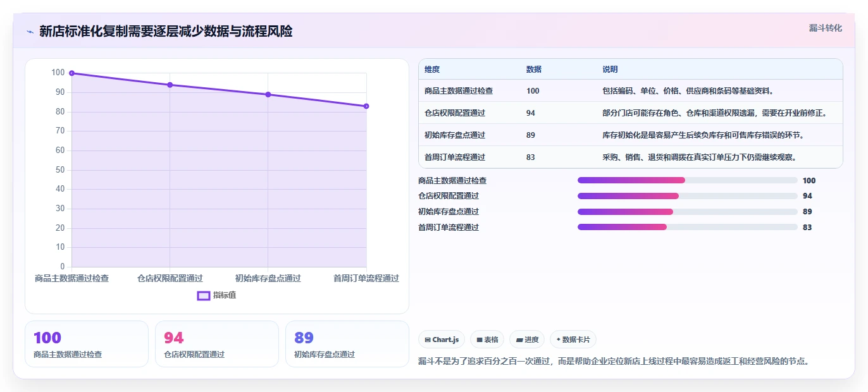
Task: Click the y-axis tick label 50
Action: point(60,170)
